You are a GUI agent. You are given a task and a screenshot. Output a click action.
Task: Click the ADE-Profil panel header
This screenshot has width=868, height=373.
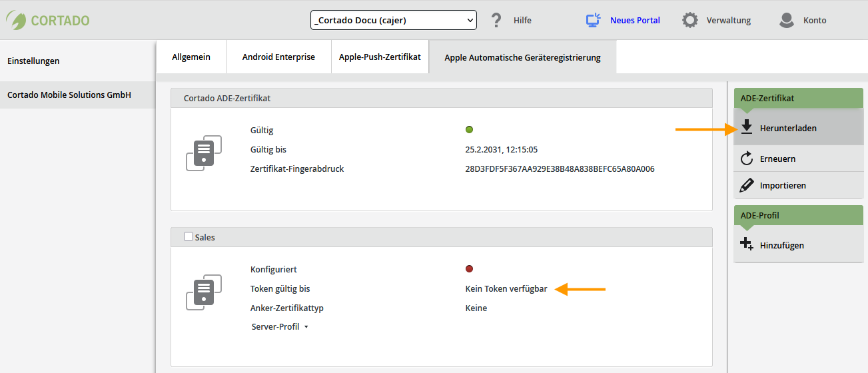799,215
